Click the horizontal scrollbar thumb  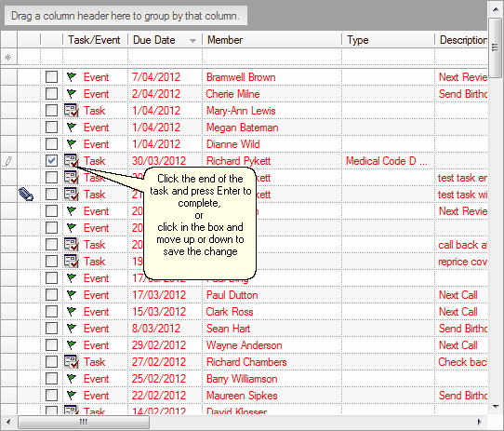click(x=84, y=422)
